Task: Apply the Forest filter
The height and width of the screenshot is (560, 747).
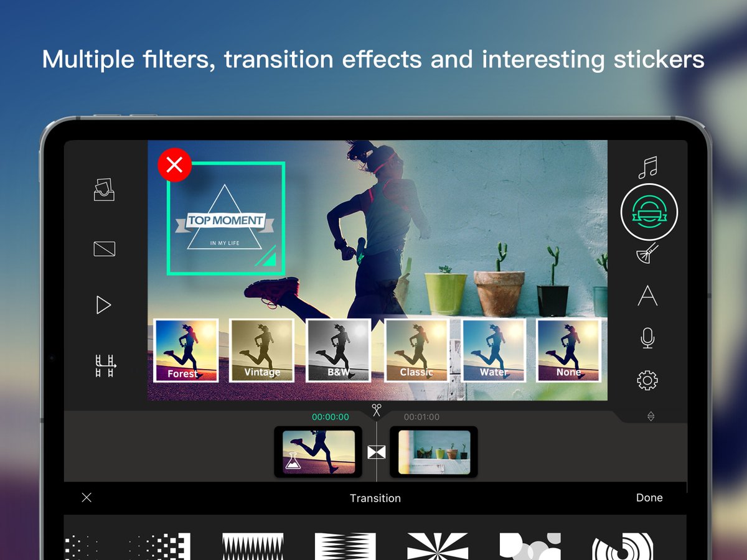Action: pyautogui.click(x=186, y=350)
